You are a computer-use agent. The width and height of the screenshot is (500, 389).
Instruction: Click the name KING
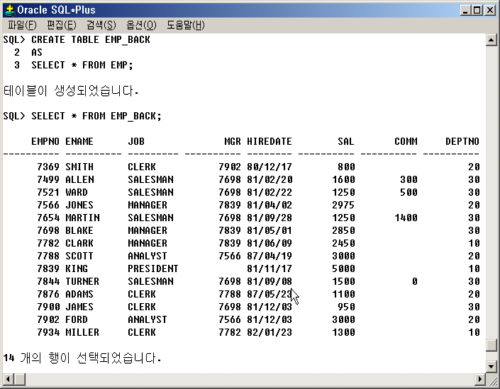[x=76, y=269]
